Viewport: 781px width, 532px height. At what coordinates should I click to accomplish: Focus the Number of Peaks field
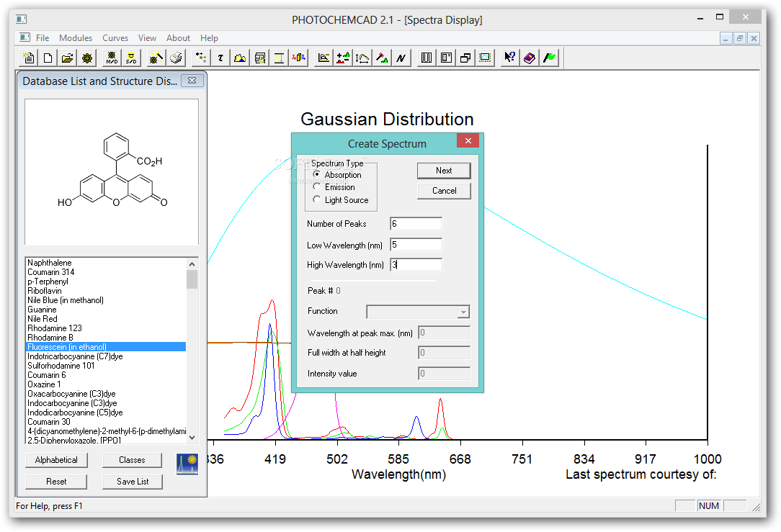click(x=416, y=224)
